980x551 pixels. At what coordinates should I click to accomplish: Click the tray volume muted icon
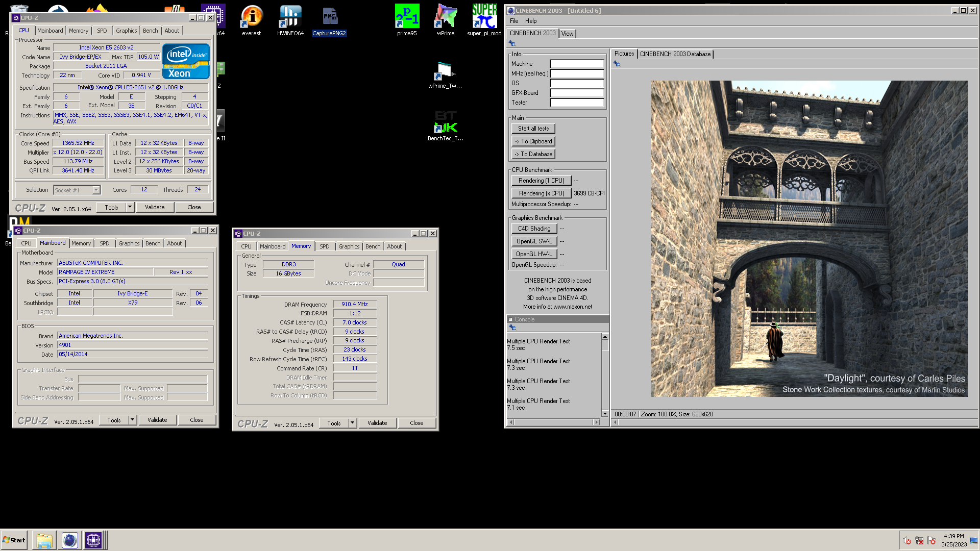[906, 541]
